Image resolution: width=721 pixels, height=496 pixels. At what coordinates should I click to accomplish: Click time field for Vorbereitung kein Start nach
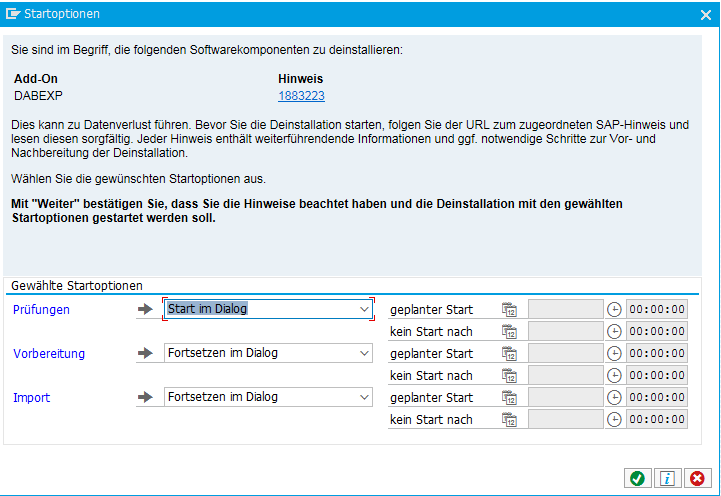coord(657,376)
